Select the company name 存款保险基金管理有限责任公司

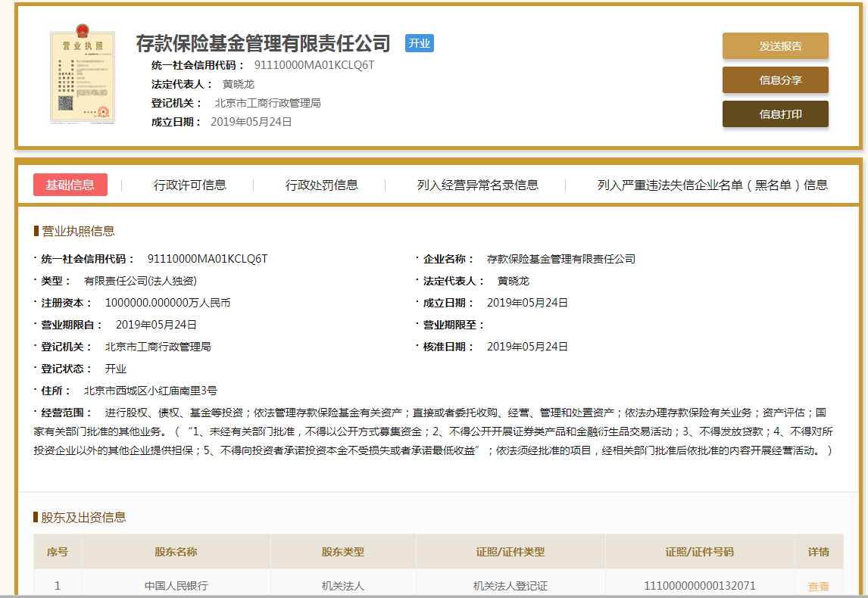pos(261,43)
